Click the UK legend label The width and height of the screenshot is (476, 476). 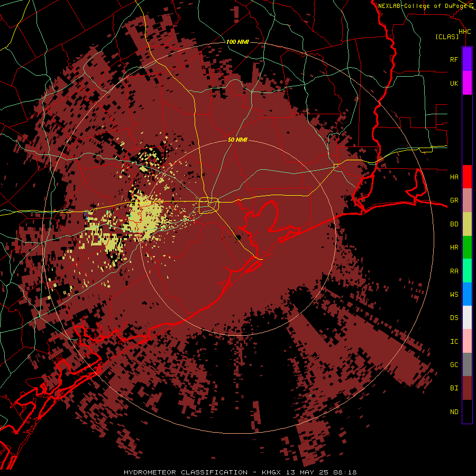click(454, 83)
